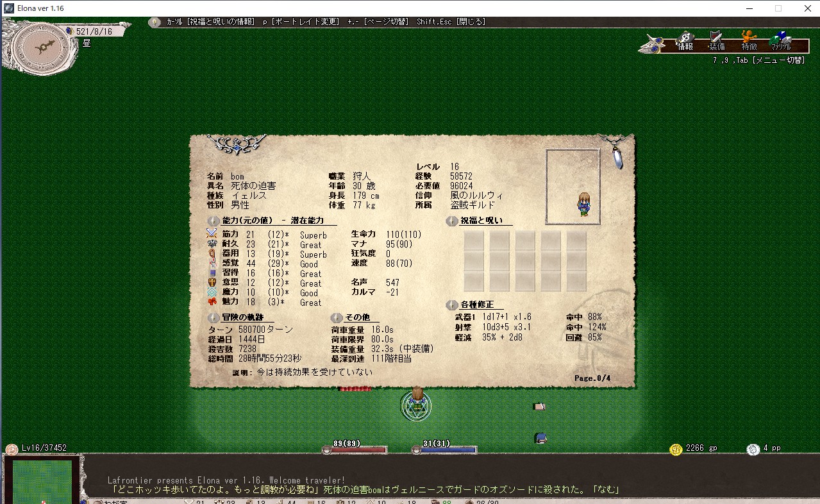Click the platinum amount 4 pp
Viewport: 820px width, 504px height.
point(771,448)
